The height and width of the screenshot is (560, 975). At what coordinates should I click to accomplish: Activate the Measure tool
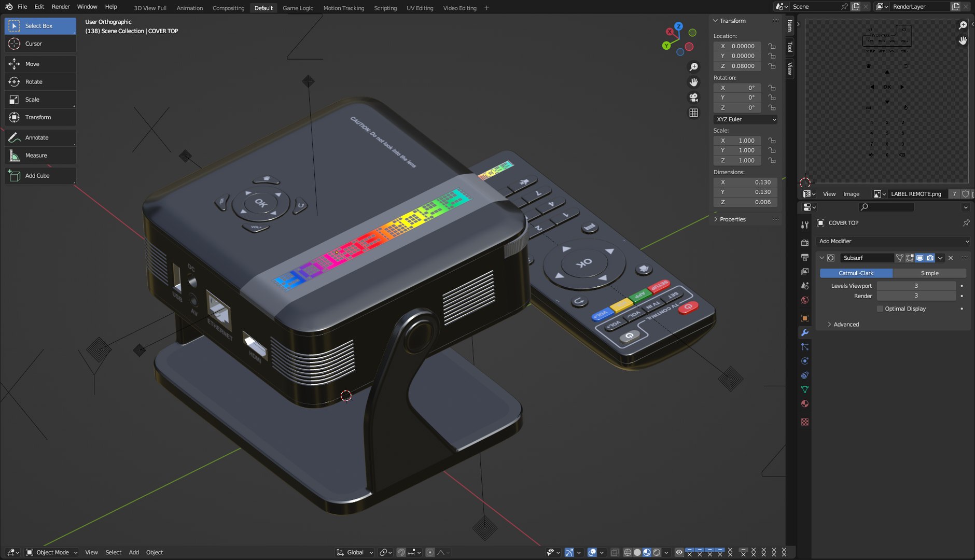pyautogui.click(x=40, y=155)
